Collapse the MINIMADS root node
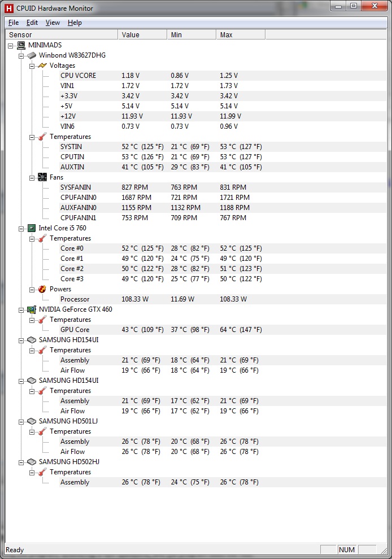This screenshot has height=559, width=392. point(11,46)
